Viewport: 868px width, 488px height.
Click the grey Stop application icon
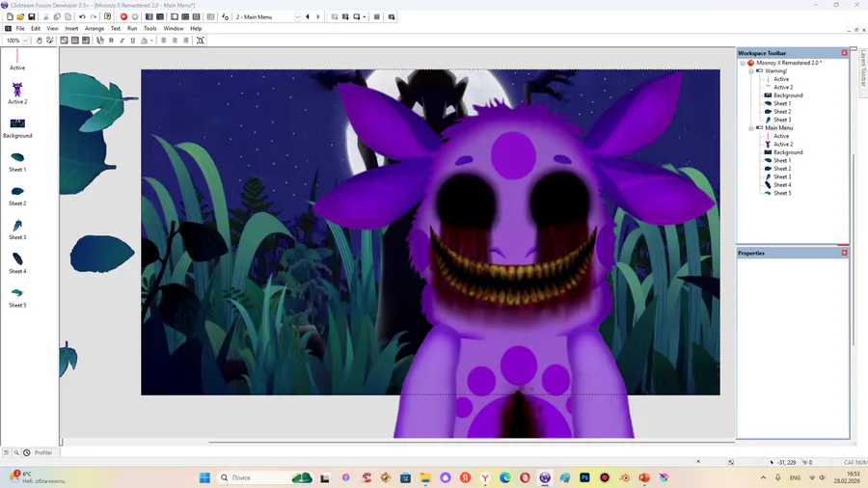click(x=135, y=17)
